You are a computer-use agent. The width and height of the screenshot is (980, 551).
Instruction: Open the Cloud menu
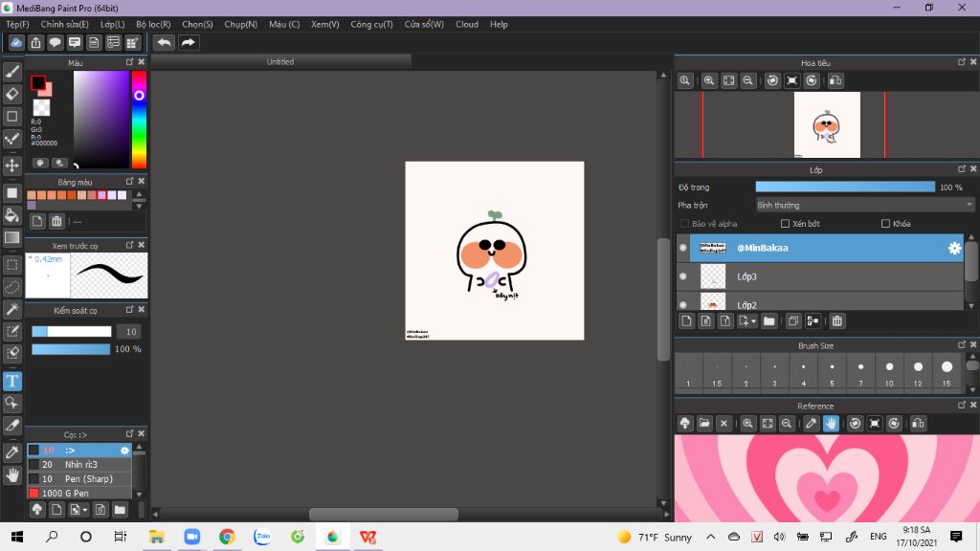[x=467, y=24]
